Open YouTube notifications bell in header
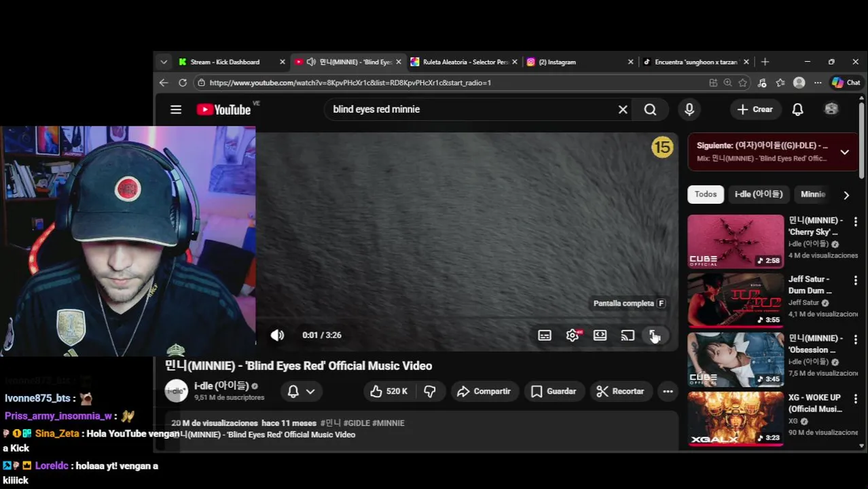Viewport: 868px width, 489px height. (798, 109)
